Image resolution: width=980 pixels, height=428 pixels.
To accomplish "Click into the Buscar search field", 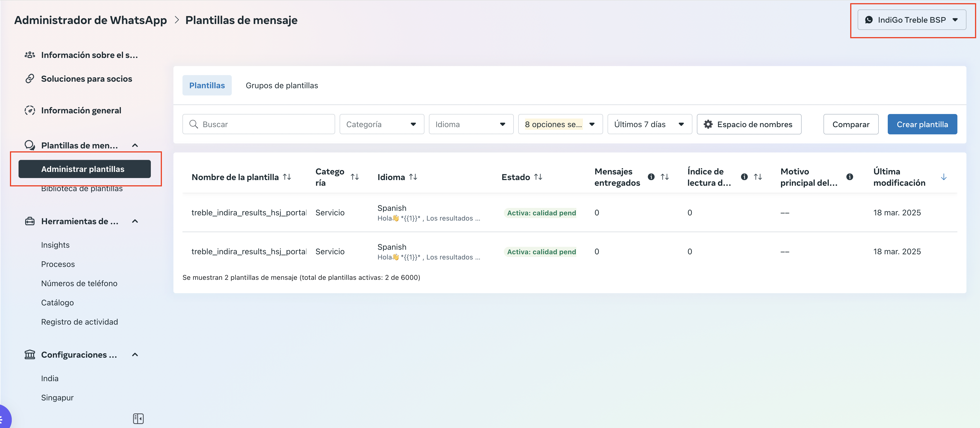I will [259, 124].
